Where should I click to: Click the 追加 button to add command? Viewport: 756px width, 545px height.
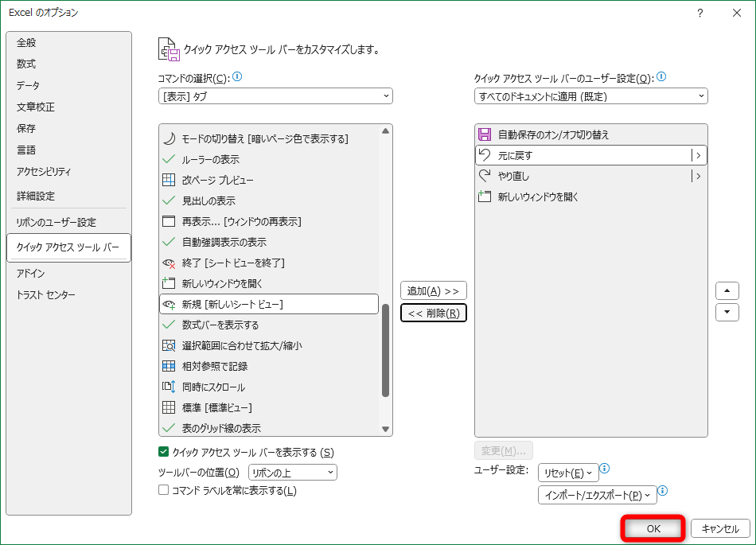(433, 290)
